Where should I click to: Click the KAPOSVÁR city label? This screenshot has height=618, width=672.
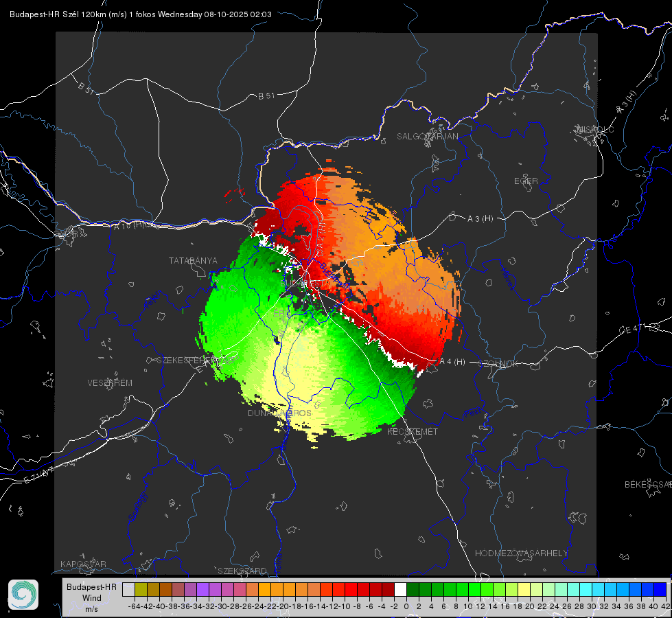pyautogui.click(x=83, y=564)
